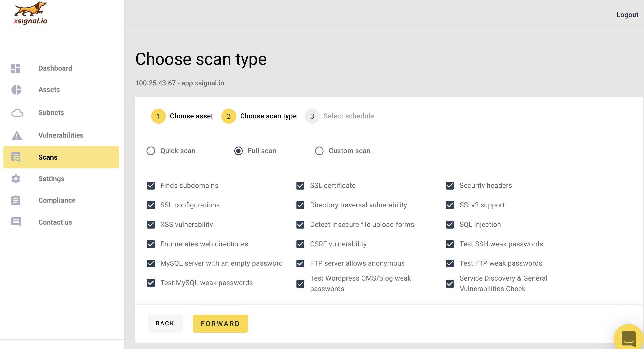Click the Contact us message icon
644x349 pixels.
point(16,222)
